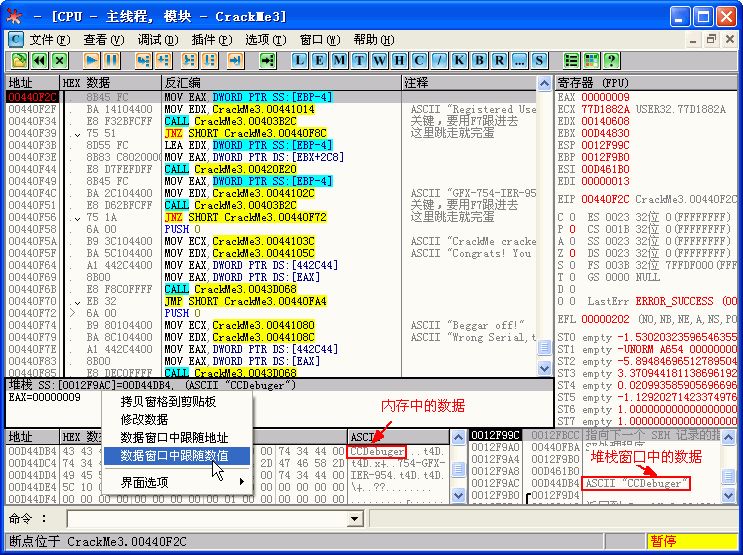Open Source window with S icon
The image size is (743, 555).
[539, 61]
